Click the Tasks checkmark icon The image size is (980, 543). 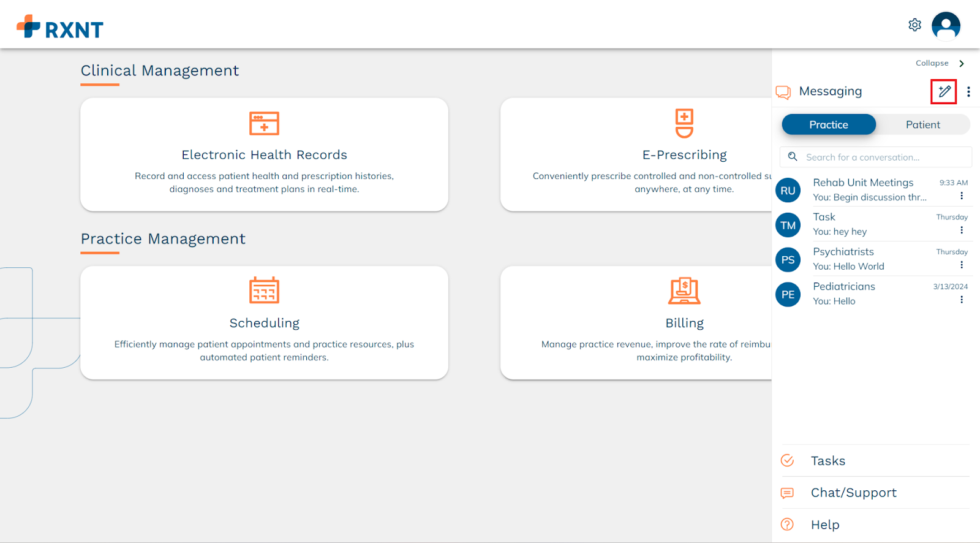point(788,460)
